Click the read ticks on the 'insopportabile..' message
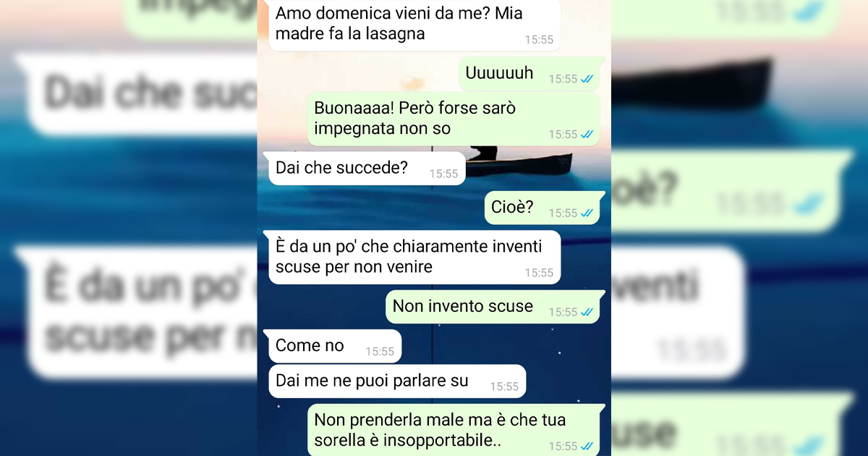The height and width of the screenshot is (456, 868). 587,446
